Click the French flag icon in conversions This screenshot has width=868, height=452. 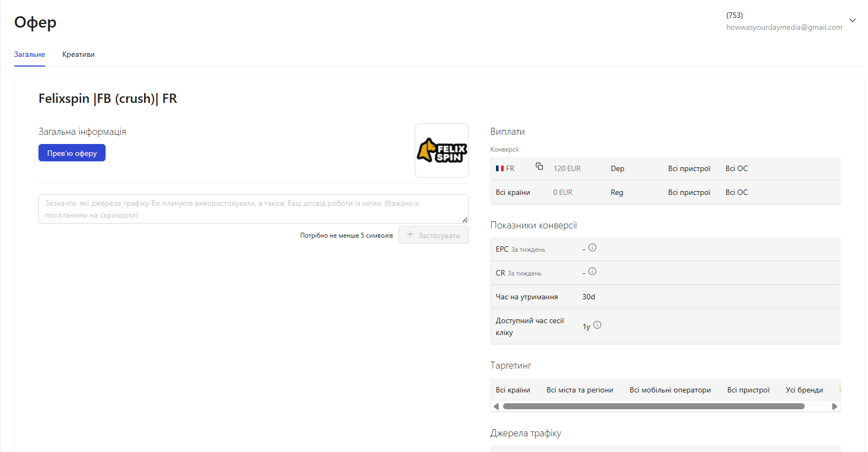pos(500,168)
